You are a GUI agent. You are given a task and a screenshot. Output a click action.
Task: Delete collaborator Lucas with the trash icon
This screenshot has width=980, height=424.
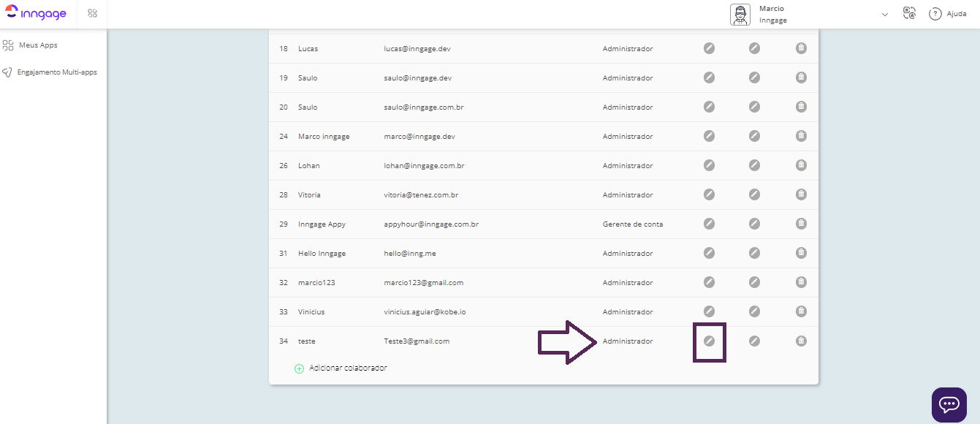point(801,48)
